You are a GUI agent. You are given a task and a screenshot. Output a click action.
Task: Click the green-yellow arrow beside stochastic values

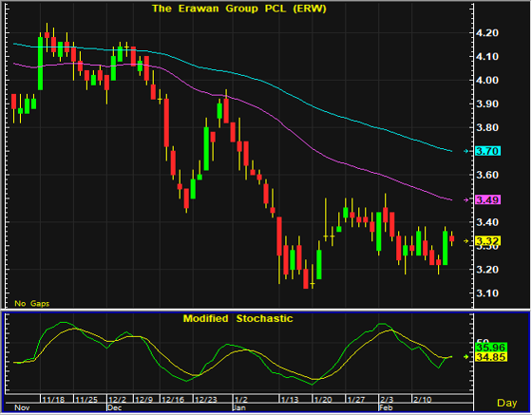pyautogui.click(x=466, y=357)
